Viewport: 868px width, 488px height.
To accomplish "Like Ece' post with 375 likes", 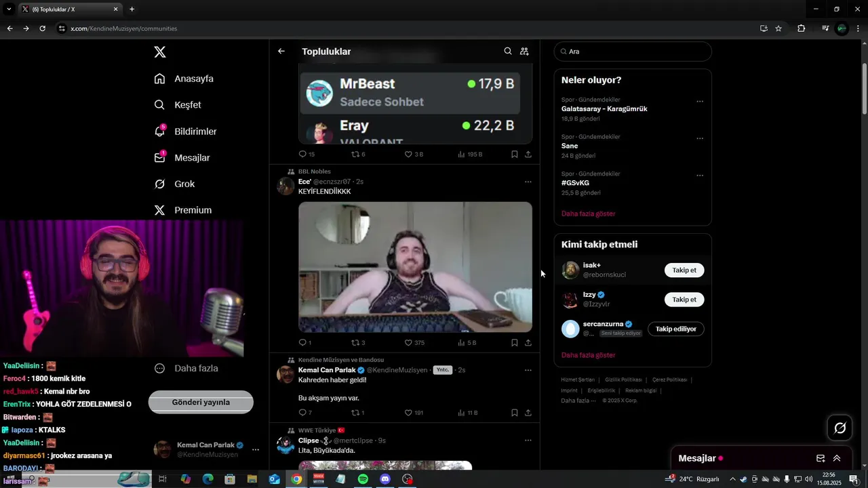I will pos(414,343).
